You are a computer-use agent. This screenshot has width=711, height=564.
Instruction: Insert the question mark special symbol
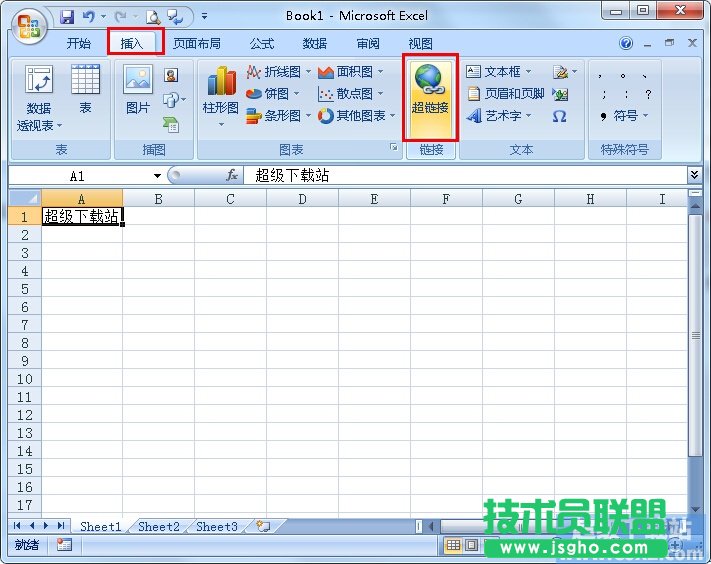[x=648, y=94]
